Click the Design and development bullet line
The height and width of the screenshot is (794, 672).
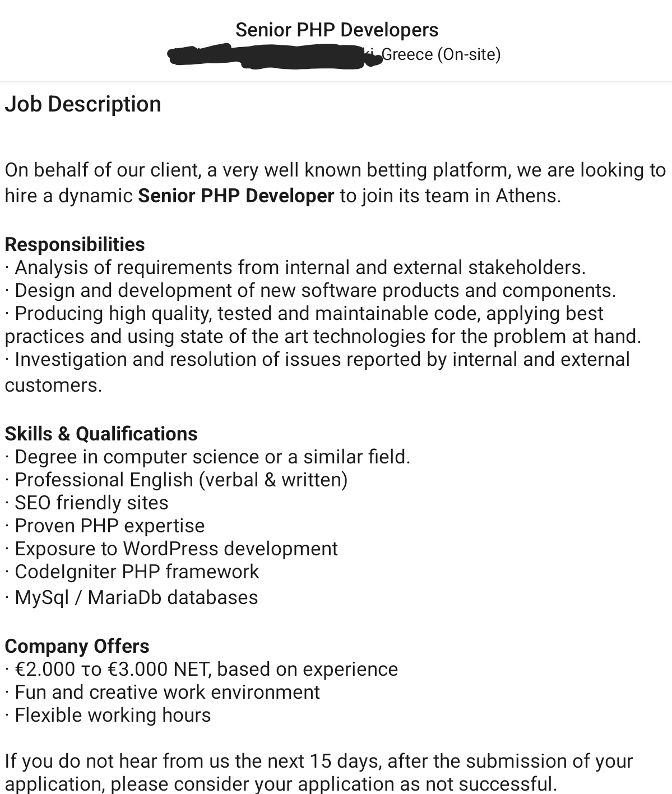(310, 290)
